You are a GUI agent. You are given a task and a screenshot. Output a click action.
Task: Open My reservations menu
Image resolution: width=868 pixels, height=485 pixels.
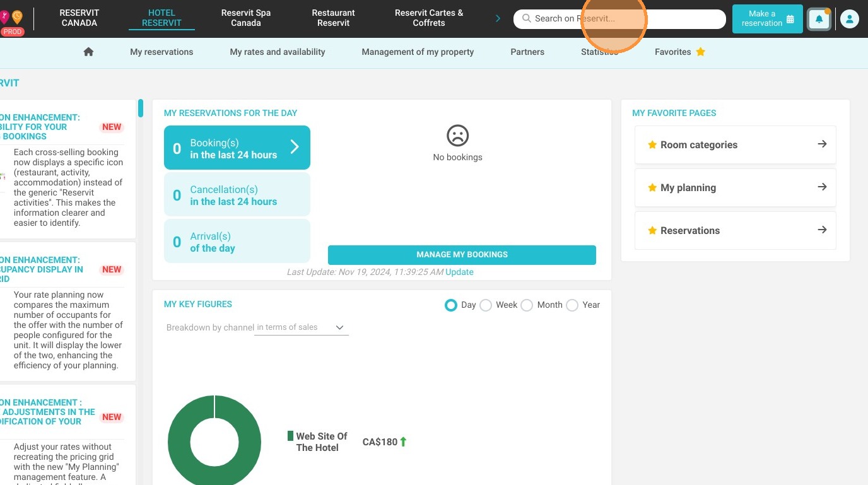[x=161, y=52]
